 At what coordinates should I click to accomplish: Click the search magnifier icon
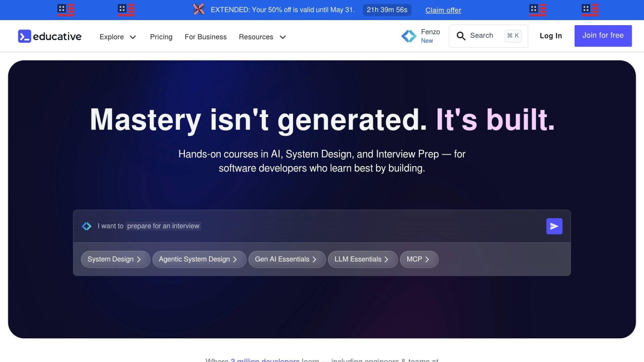click(x=461, y=36)
